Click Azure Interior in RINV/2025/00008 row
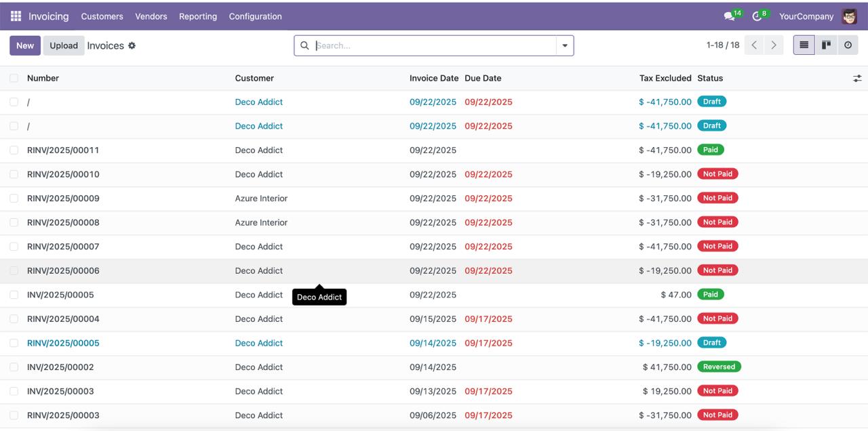This screenshot has height=431, width=868. 261,222
